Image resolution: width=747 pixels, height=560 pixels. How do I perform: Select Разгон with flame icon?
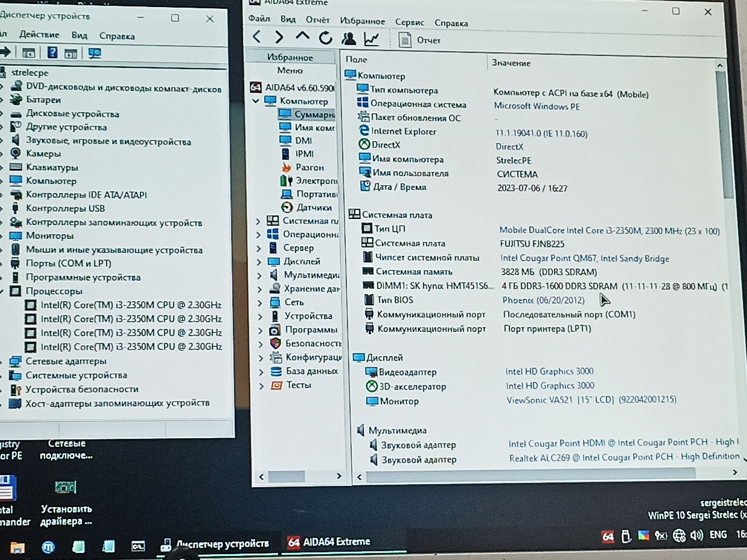(x=310, y=167)
